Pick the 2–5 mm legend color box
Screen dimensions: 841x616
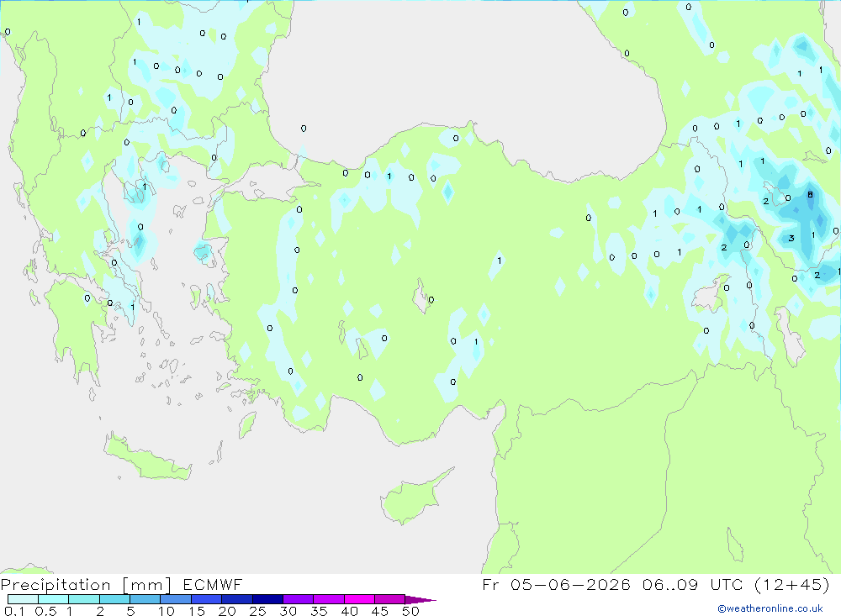(x=114, y=599)
